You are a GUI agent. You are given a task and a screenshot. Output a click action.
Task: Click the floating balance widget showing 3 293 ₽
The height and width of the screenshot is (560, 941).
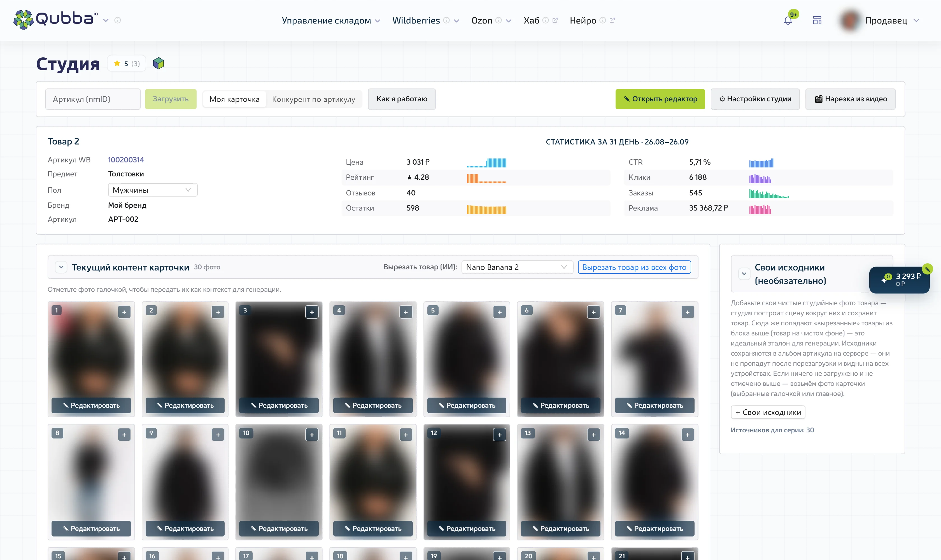tap(899, 280)
